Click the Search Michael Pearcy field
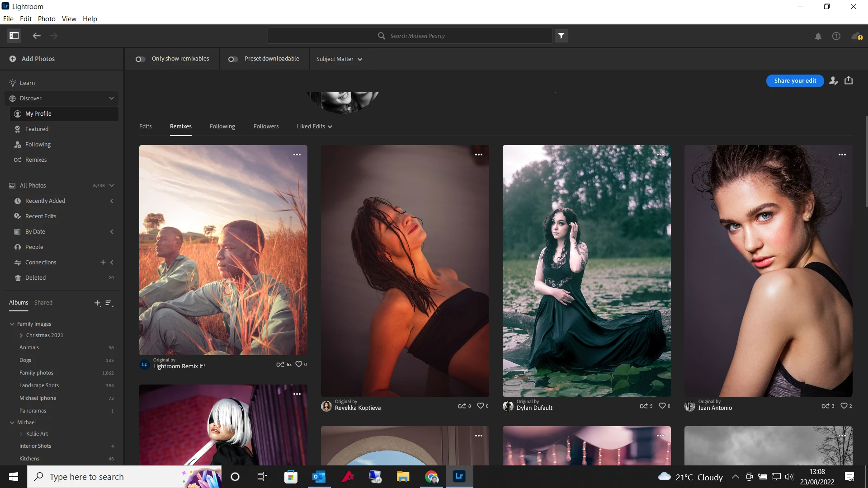 click(417, 36)
